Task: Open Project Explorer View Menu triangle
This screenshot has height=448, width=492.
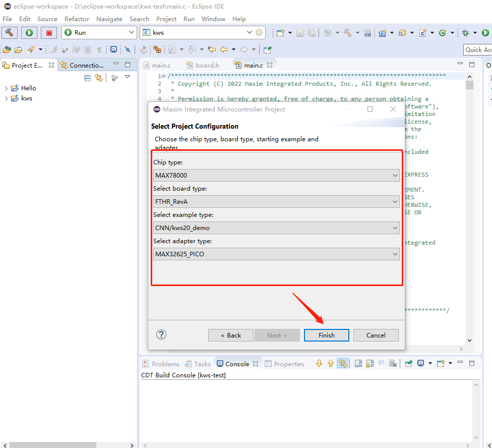Action: (128, 77)
